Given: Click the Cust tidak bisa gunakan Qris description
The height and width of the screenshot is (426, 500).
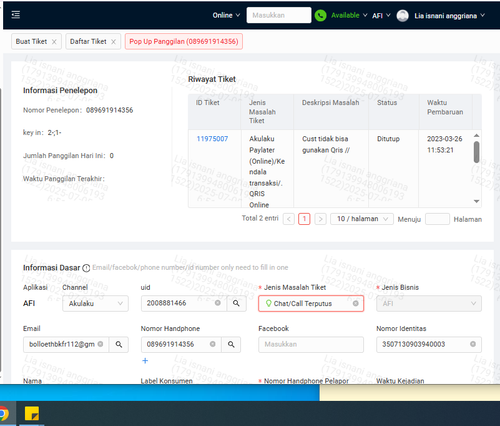Looking at the screenshot, I should coord(326,144).
